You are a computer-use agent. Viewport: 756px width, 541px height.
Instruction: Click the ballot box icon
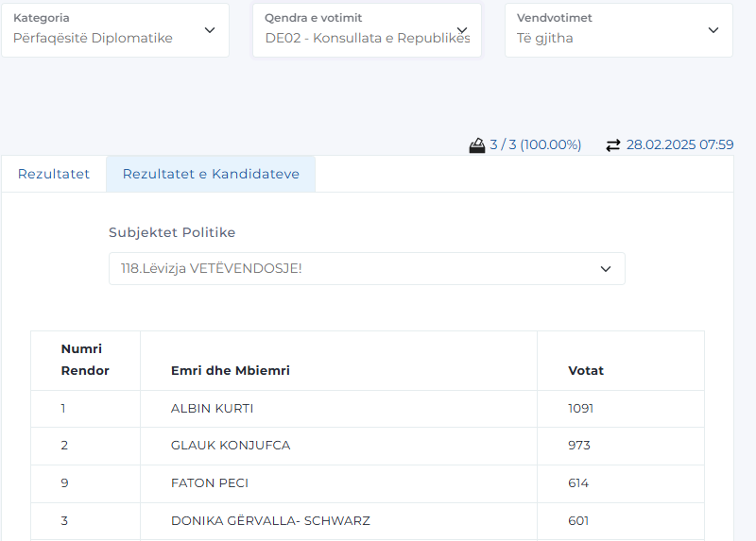(477, 145)
